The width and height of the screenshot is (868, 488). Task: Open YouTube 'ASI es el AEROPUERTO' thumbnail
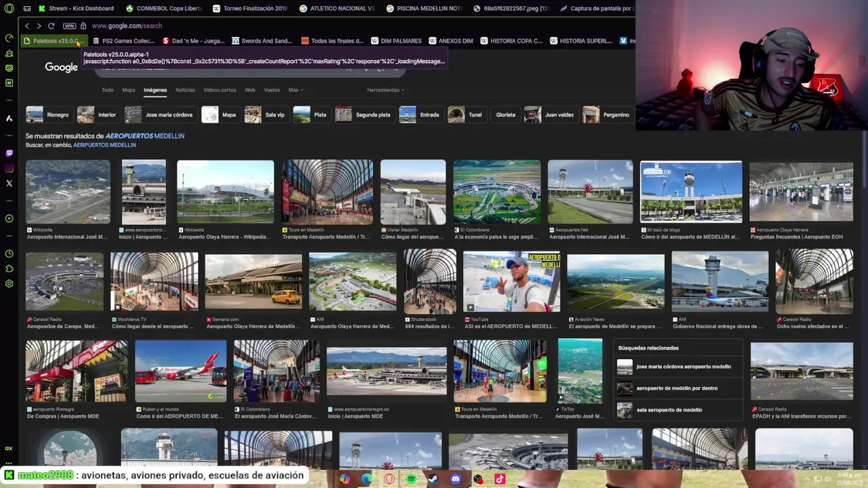512,282
